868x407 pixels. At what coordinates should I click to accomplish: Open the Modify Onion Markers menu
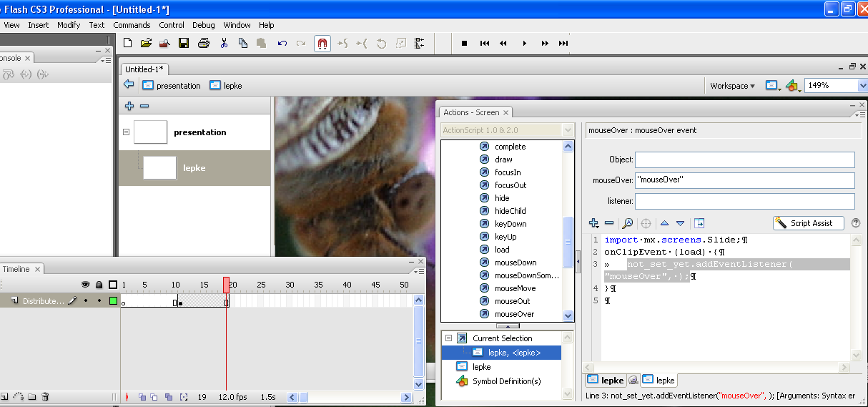click(184, 397)
